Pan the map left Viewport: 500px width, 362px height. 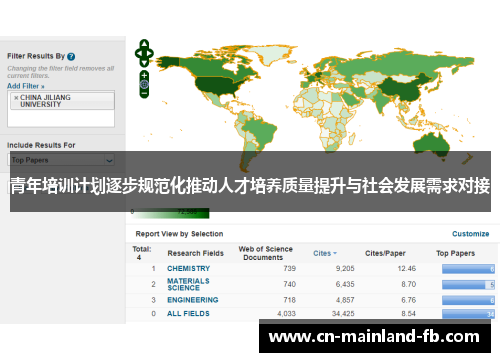tap(139, 53)
